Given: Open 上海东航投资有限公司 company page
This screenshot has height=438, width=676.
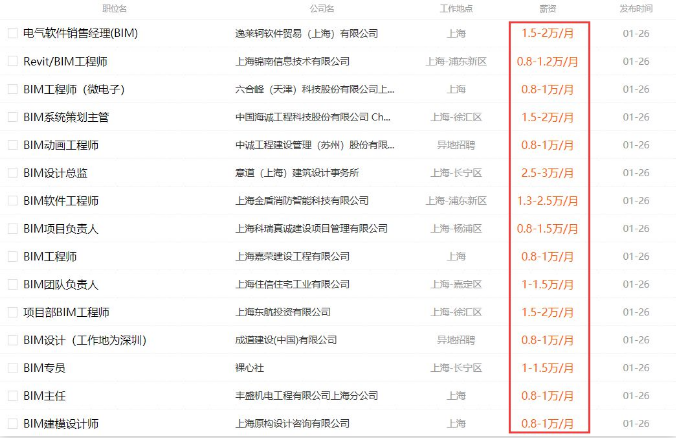Looking at the screenshot, I should click(x=283, y=312).
